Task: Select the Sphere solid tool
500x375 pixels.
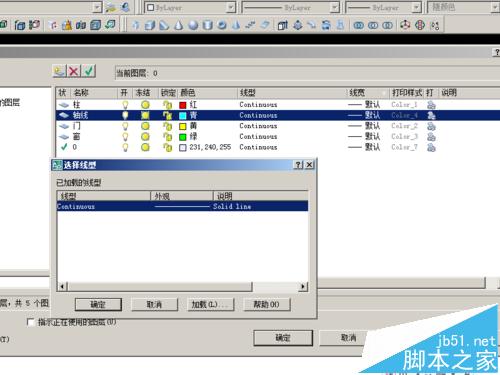Action: (193, 25)
